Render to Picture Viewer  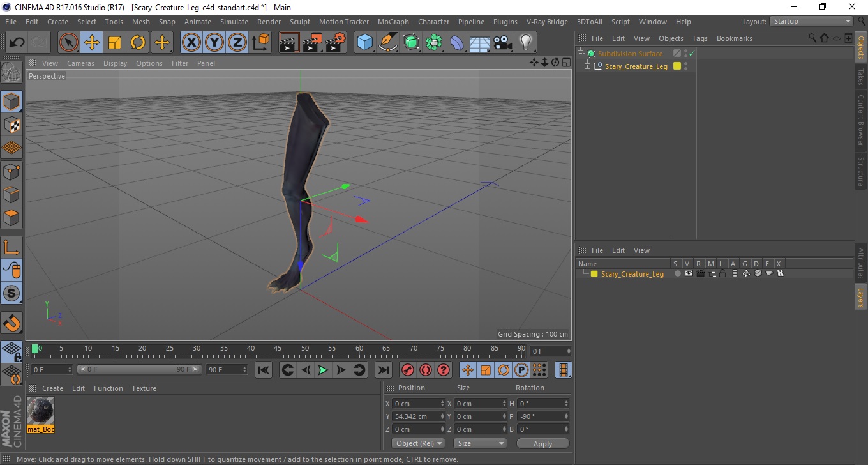312,43
